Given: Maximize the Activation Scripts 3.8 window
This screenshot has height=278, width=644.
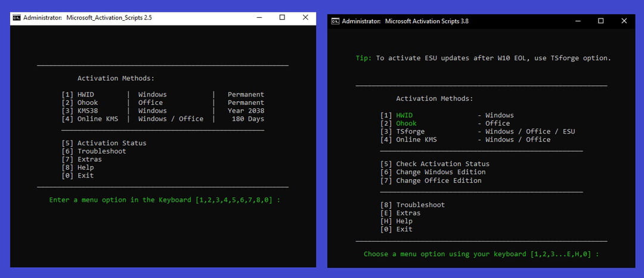Looking at the screenshot, I should (x=600, y=21).
